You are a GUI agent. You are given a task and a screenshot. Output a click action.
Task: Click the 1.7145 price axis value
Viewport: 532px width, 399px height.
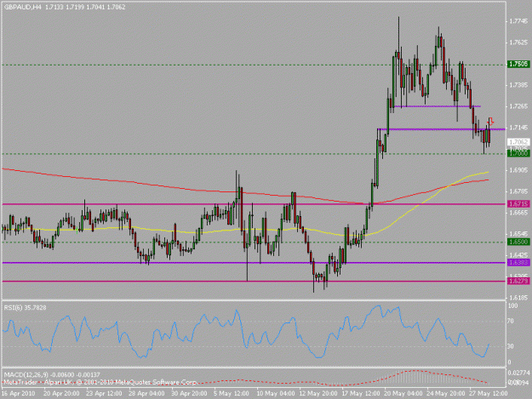518,128
